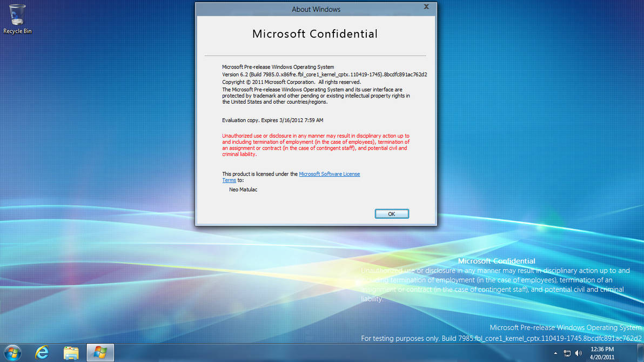This screenshot has height=362, width=644.
Task: Confirm the About Windows dialog with OK
Action: 391,213
